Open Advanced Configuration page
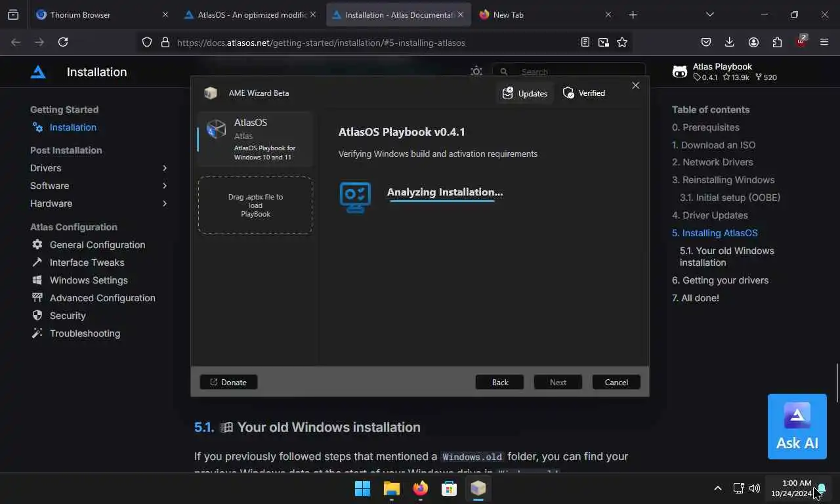This screenshot has height=504, width=840. pos(102,298)
